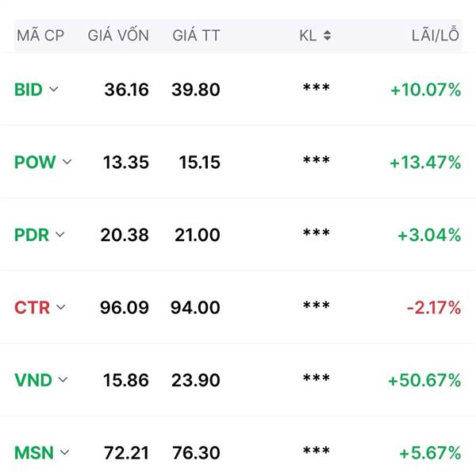The width and height of the screenshot is (476, 476).
Task: Open the CTR row chevron
Action: click(61, 307)
